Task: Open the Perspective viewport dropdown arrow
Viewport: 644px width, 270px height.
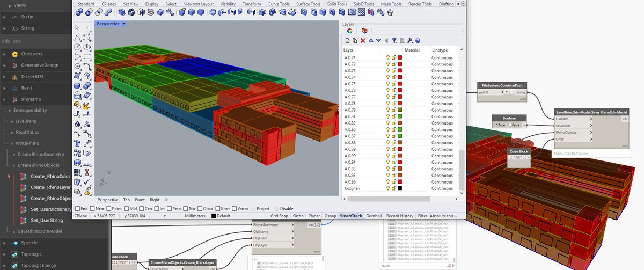Action: 124,24
